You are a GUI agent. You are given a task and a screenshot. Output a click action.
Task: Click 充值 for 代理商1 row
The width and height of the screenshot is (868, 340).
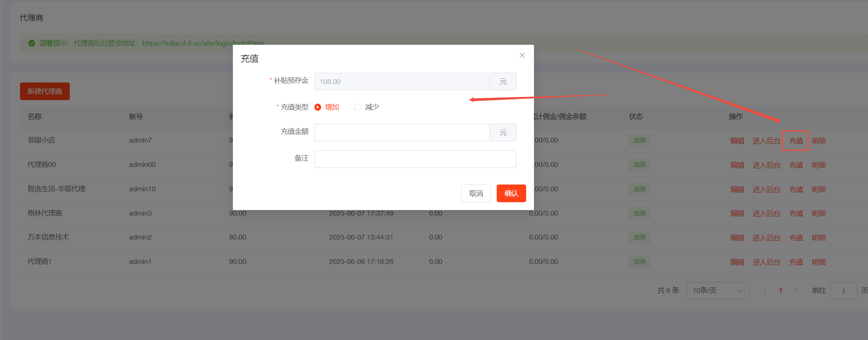click(x=795, y=262)
